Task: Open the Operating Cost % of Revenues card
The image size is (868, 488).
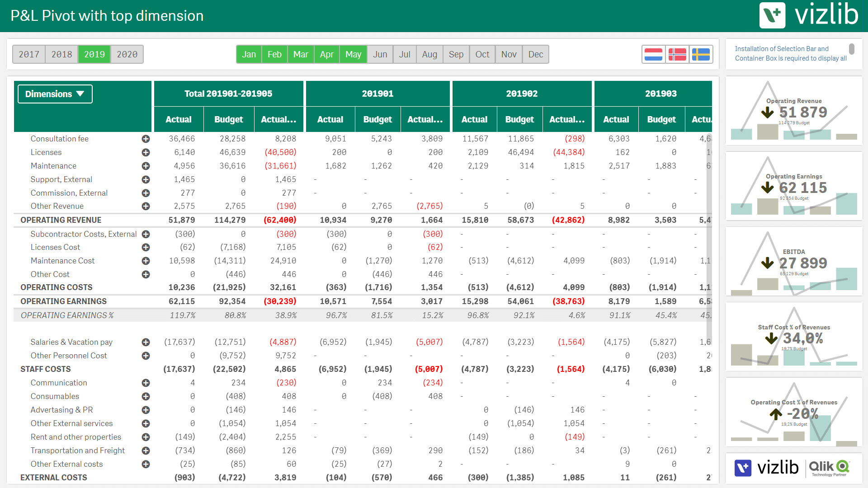Action: click(794, 412)
